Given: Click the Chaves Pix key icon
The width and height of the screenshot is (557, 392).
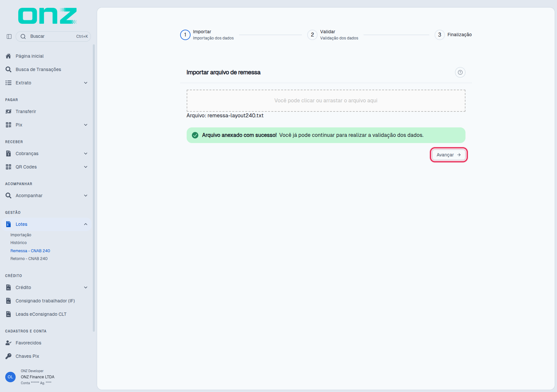Looking at the screenshot, I should click(x=8, y=356).
